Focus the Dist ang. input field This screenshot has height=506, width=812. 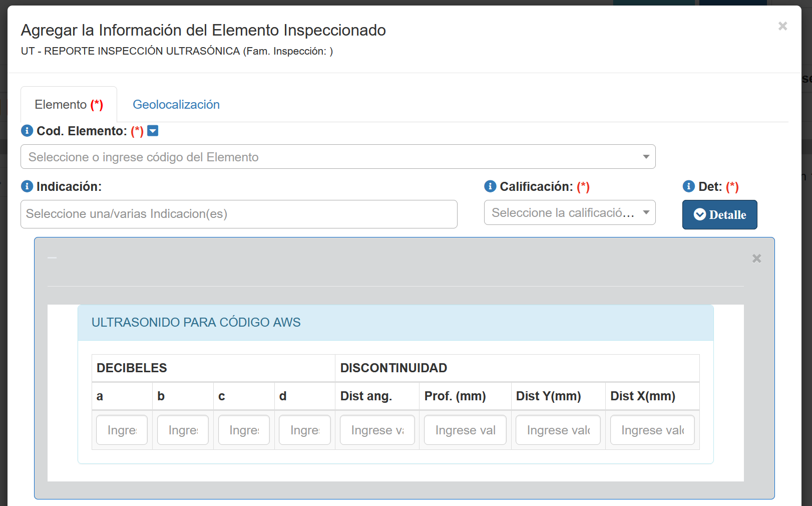[x=377, y=430]
